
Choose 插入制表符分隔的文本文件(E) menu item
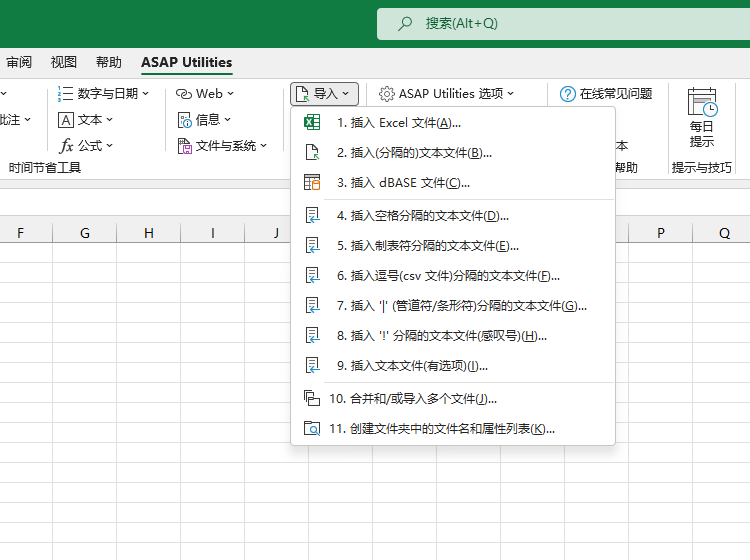(x=452, y=246)
